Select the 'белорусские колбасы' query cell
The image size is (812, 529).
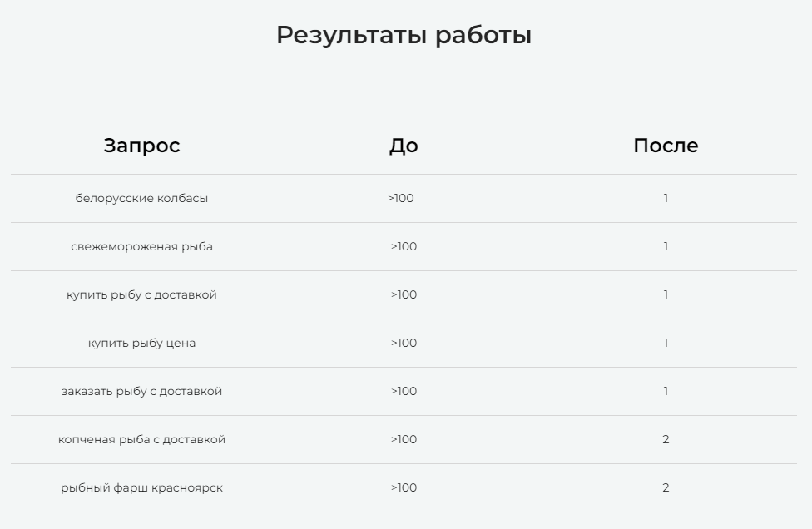click(141, 198)
